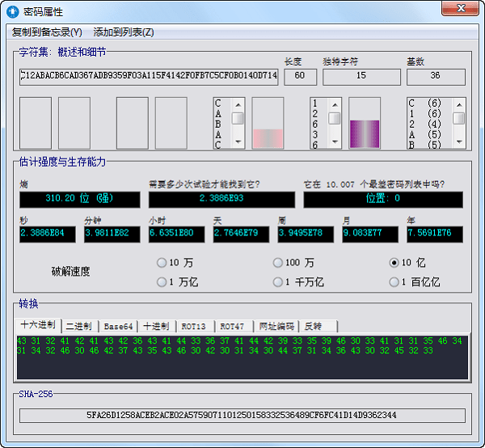Image resolution: width=485 pixels, height=448 pixels.
Task: Choose the 1 万亿 speed radio button
Action: click(x=162, y=282)
